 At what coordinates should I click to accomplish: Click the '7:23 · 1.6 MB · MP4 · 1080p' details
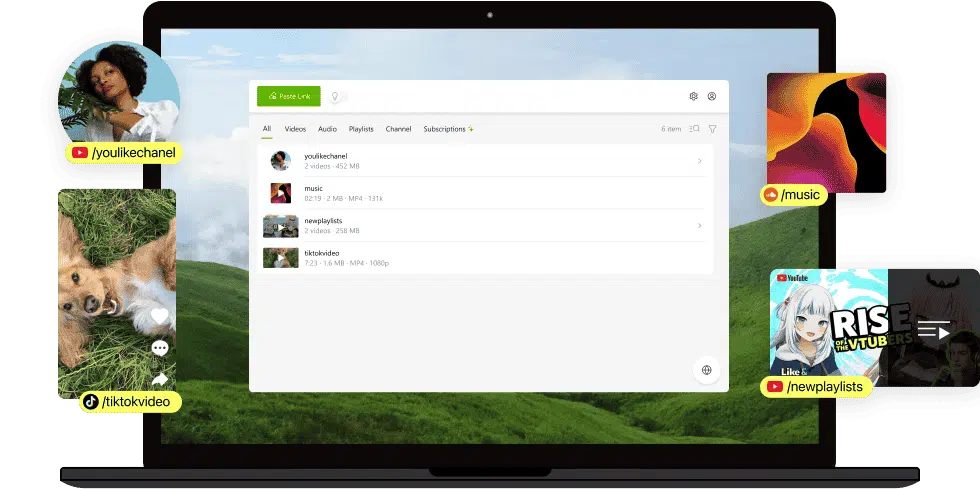click(347, 264)
